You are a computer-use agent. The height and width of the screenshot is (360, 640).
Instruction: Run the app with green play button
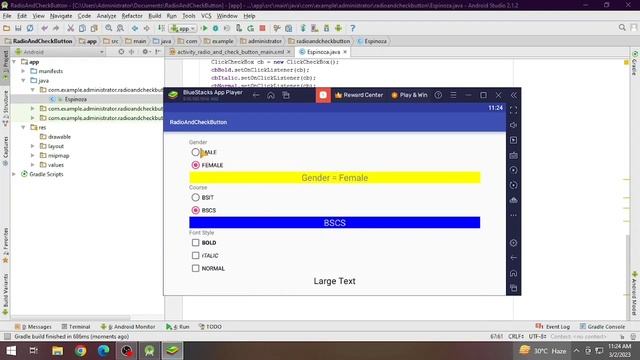click(x=204, y=28)
